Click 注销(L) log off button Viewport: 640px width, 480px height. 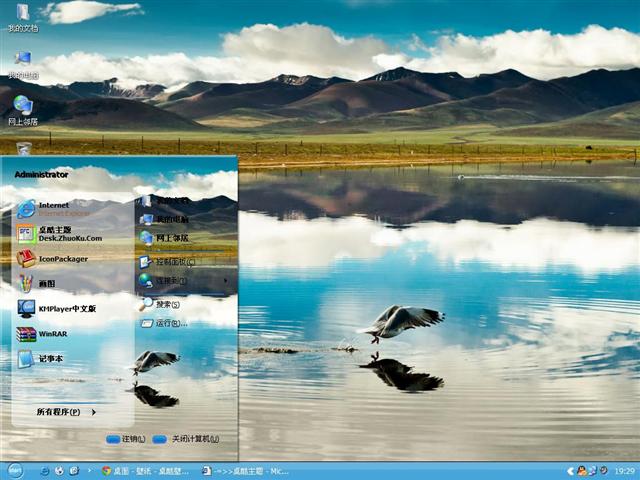126,439
